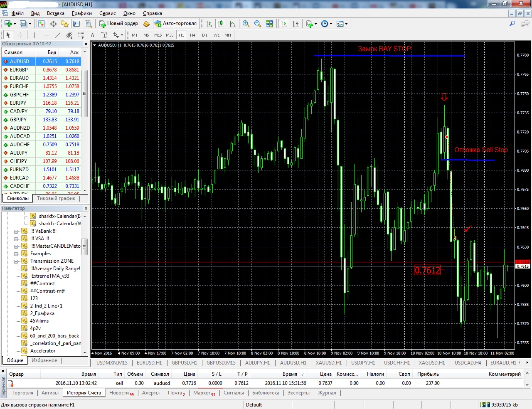
Task: Open the profiles dropdown arrow
Action: [30, 24]
